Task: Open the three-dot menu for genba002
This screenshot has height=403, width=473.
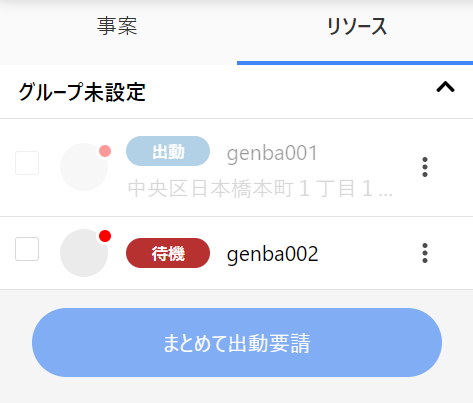Action: coord(425,253)
